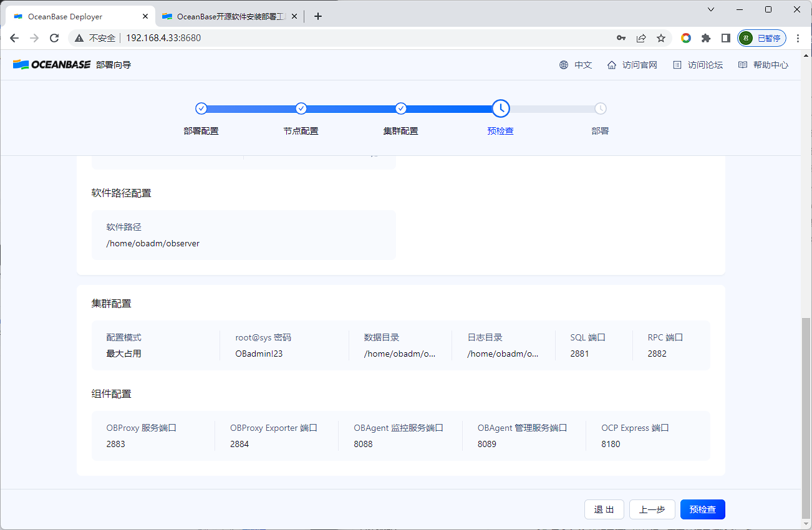This screenshot has width=812, height=530.
Task: Open the Chrome three-dot menu
Action: point(798,38)
